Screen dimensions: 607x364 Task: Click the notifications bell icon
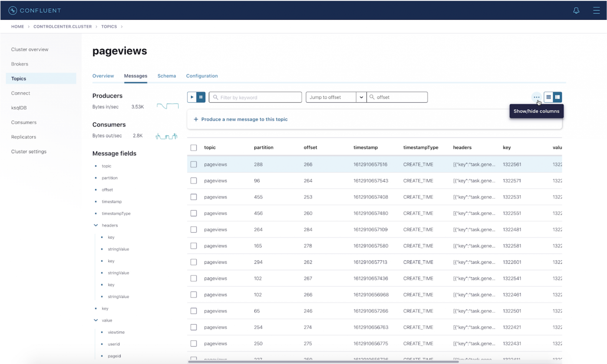point(576,11)
